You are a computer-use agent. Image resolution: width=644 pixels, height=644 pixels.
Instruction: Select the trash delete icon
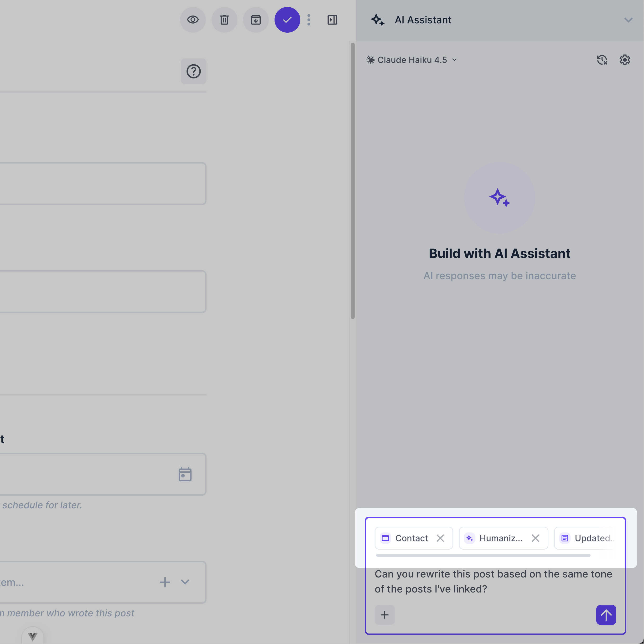click(x=224, y=20)
